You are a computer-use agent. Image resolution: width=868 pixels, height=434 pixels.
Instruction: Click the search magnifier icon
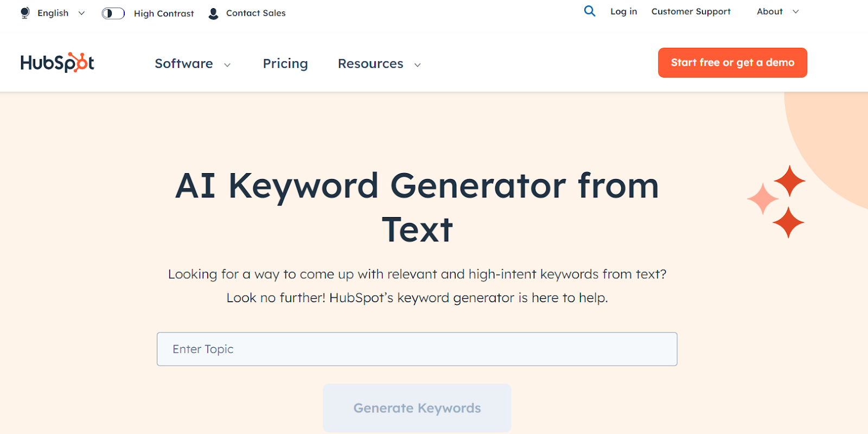click(590, 11)
